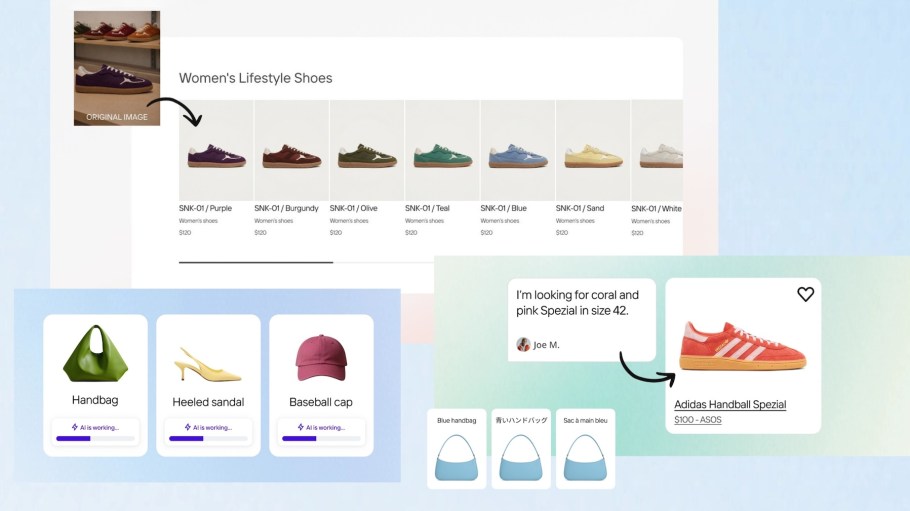Click the pink Baseball cap product image
The height and width of the screenshot is (511, 910).
coord(321,358)
